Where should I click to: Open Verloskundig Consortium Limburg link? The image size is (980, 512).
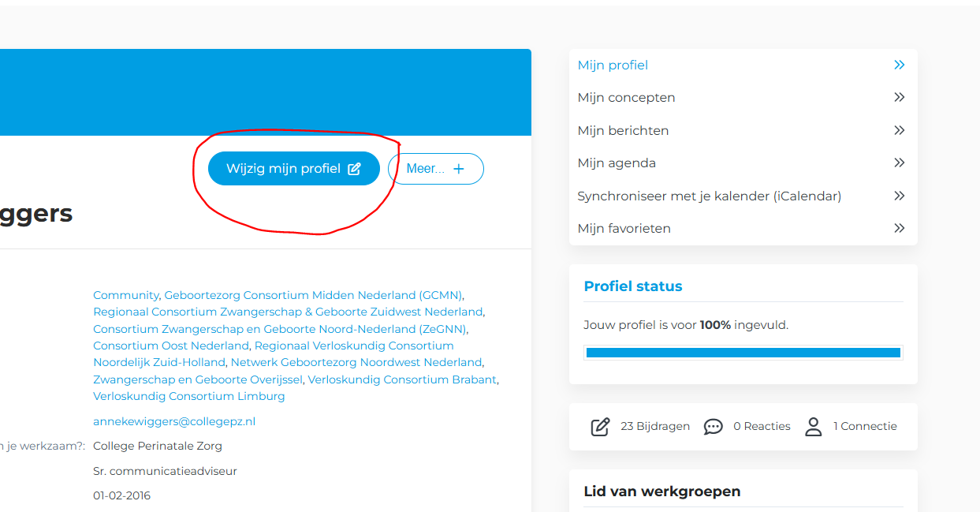189,396
